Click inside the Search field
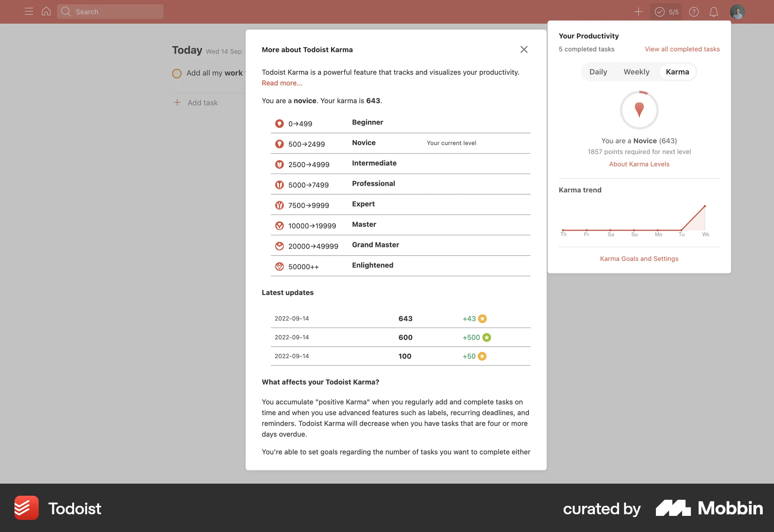Image resolution: width=774 pixels, height=532 pixels. coord(110,12)
